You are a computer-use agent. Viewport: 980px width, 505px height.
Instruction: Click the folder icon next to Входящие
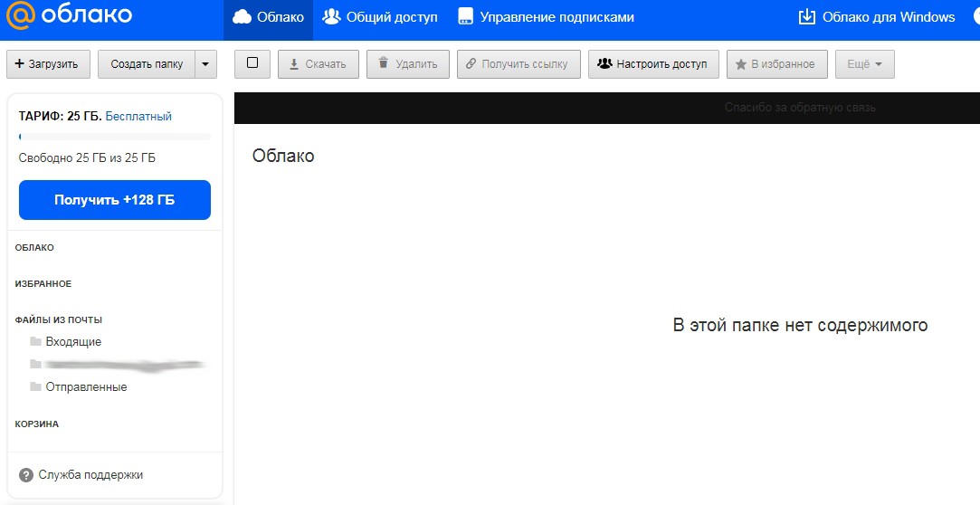point(35,342)
